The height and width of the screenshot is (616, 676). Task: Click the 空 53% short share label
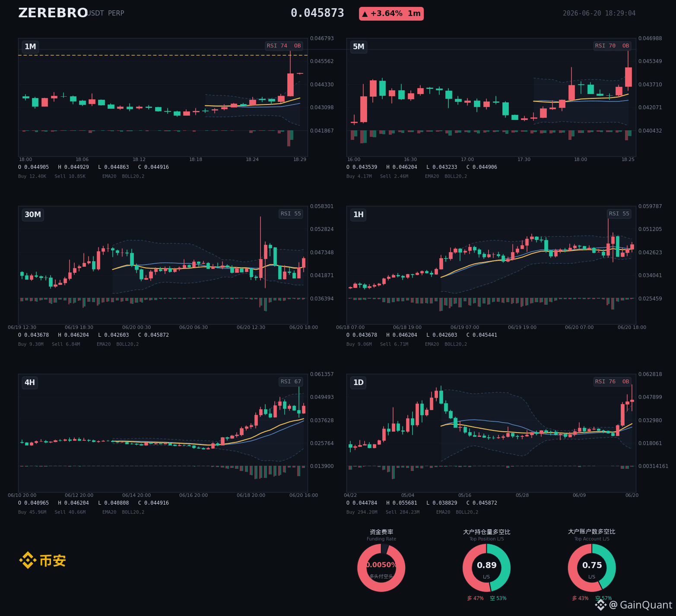[x=498, y=598]
